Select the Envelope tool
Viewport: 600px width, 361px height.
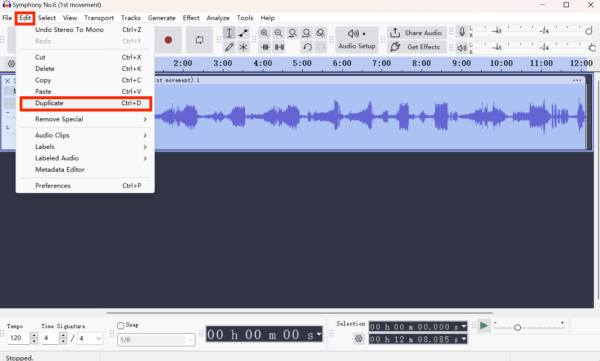(x=243, y=33)
